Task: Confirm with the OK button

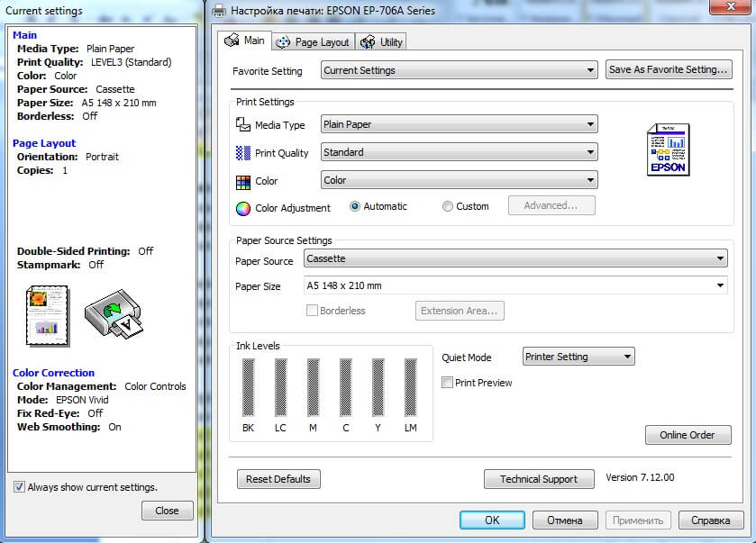Action: [492, 520]
